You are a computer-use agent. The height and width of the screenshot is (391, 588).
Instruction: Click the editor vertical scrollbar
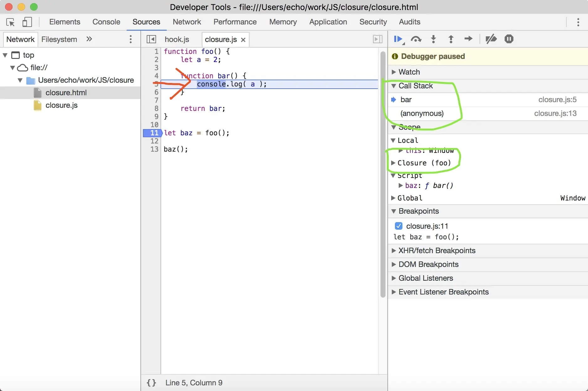tap(383, 174)
